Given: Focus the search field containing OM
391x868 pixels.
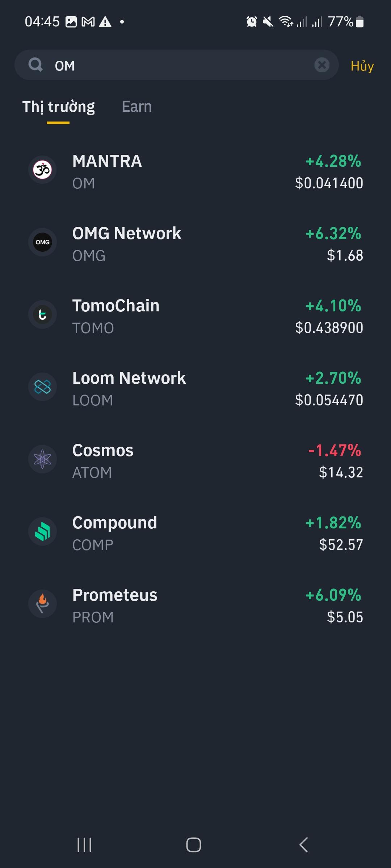Looking at the screenshot, I should pos(181,65).
